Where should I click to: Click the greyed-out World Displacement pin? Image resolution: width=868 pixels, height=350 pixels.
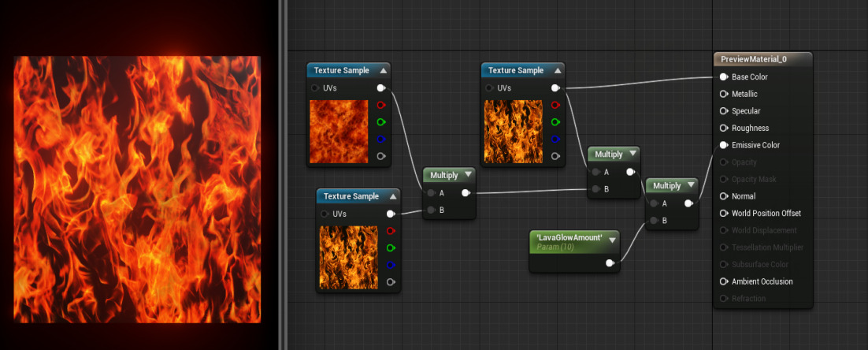(723, 230)
